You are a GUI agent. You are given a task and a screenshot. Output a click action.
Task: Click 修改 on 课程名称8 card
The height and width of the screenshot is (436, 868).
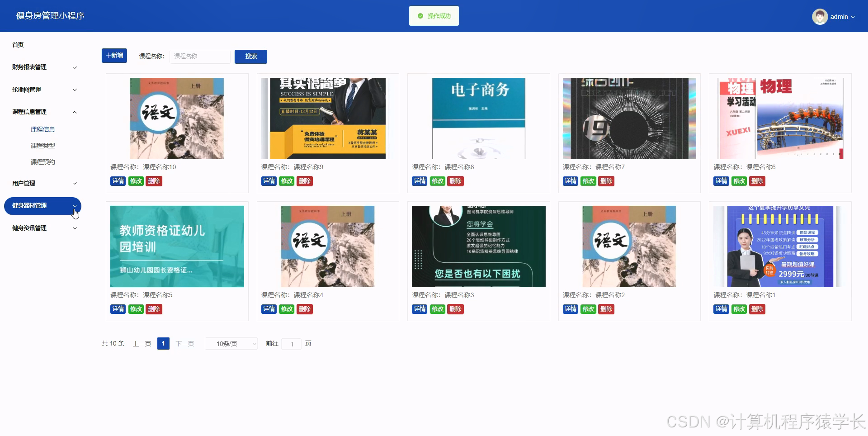click(x=437, y=181)
